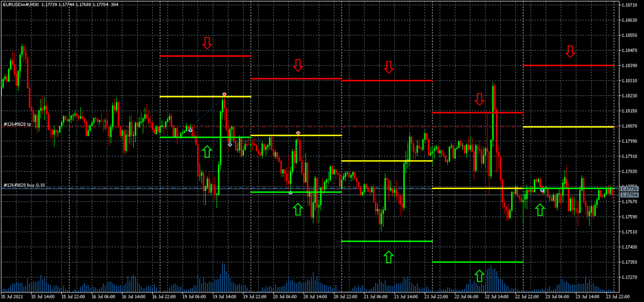Click price scale label 1.17670
Screen dimensions: 644x302
pos(630,202)
